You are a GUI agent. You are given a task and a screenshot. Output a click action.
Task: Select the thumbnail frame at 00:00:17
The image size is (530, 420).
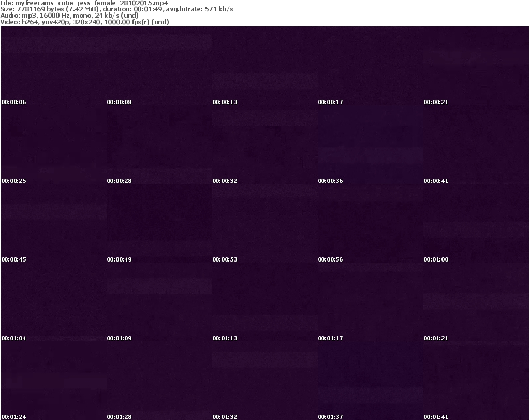point(371,66)
